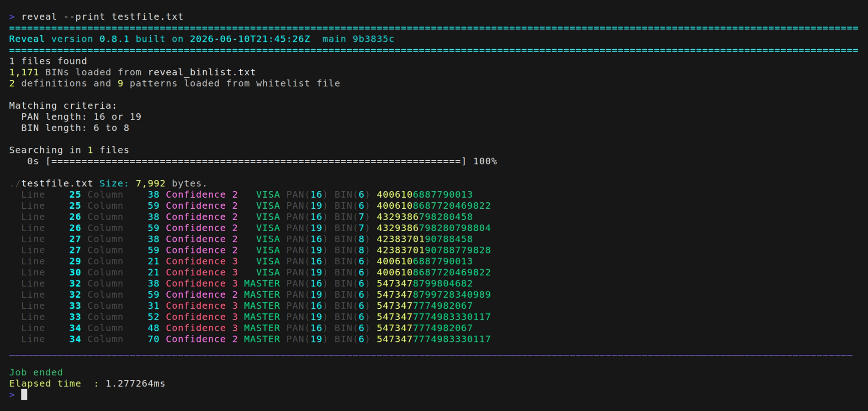The height and width of the screenshot is (411, 868).
Task: Click 'PAN length: 16 or 19' line
Action: (x=81, y=117)
